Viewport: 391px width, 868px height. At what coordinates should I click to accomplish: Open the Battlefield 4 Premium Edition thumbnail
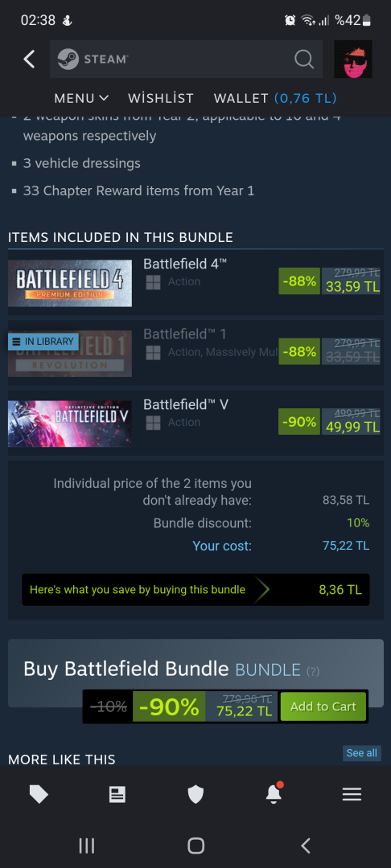70,283
